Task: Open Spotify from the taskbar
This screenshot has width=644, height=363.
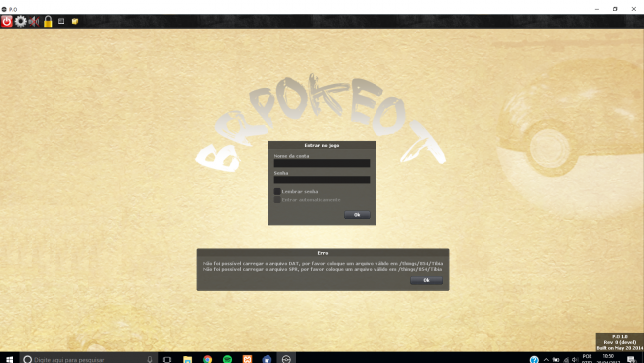Action: click(x=227, y=359)
